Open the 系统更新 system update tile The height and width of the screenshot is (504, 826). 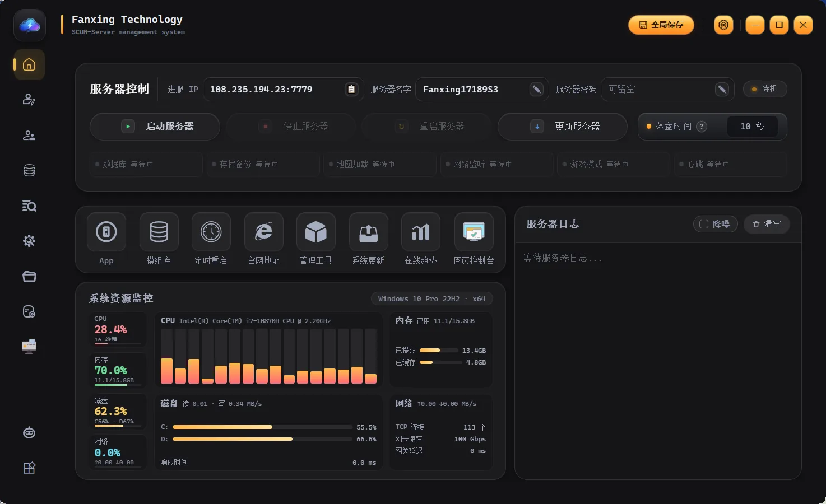click(x=368, y=232)
